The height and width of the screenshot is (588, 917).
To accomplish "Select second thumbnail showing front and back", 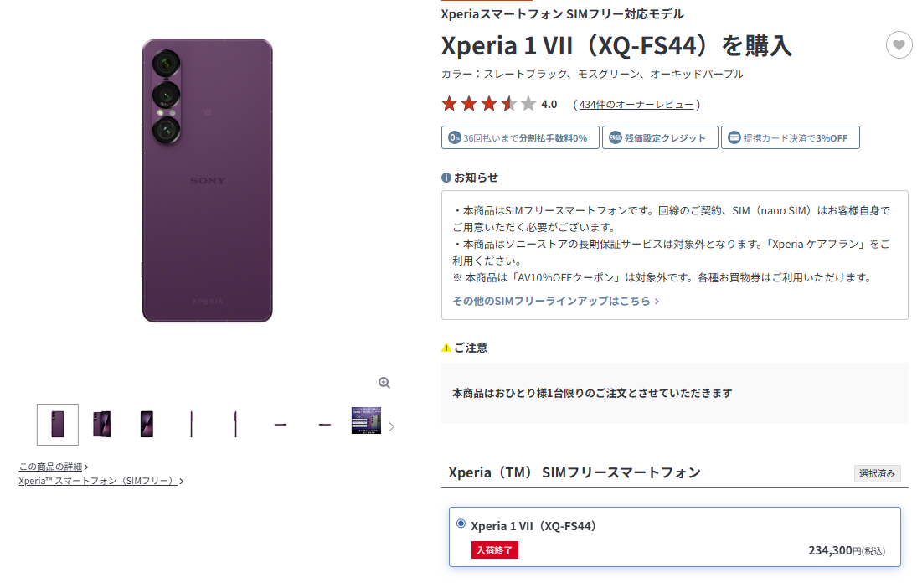I will pos(102,424).
